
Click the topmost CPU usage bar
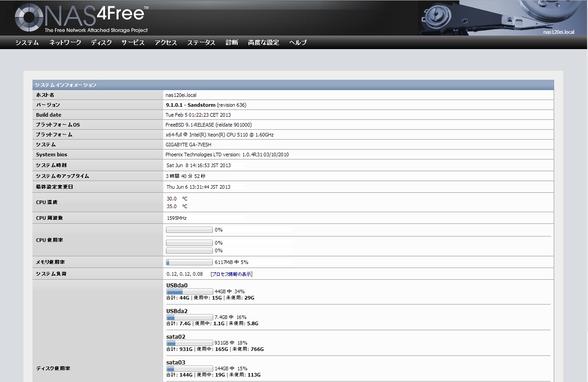189,230
